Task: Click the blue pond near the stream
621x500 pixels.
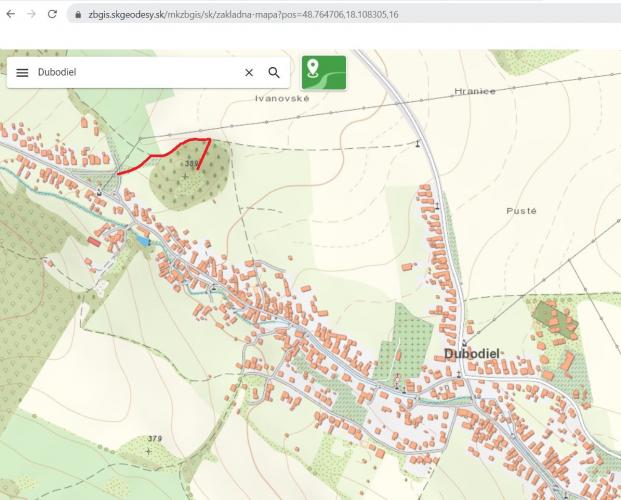Action: (x=142, y=240)
